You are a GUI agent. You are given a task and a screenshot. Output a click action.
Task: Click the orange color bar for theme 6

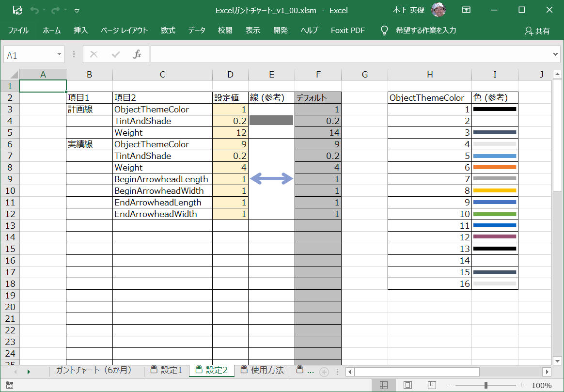tap(494, 168)
